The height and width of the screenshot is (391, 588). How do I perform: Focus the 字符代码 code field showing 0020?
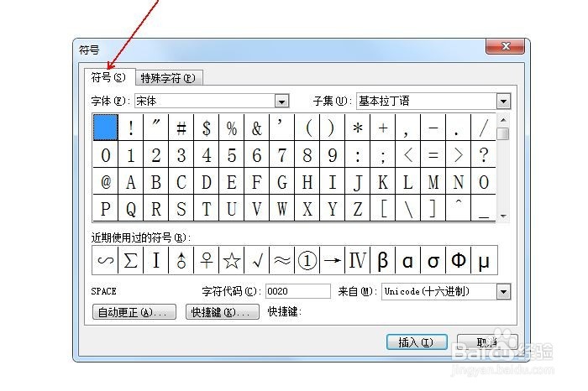[298, 291]
